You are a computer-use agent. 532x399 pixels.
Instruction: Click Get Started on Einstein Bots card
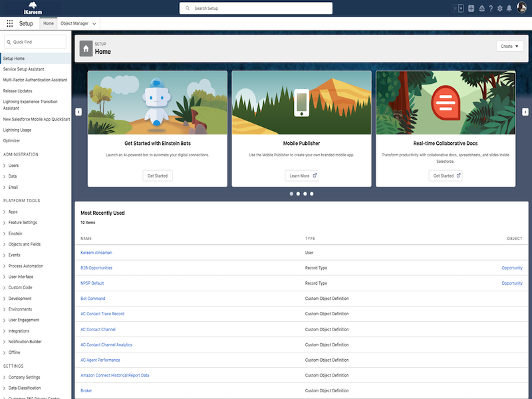[x=158, y=176]
